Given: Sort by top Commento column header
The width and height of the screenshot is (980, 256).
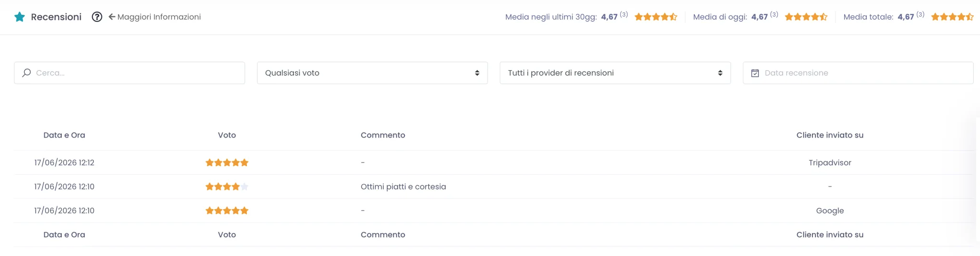Looking at the screenshot, I should click(383, 135).
